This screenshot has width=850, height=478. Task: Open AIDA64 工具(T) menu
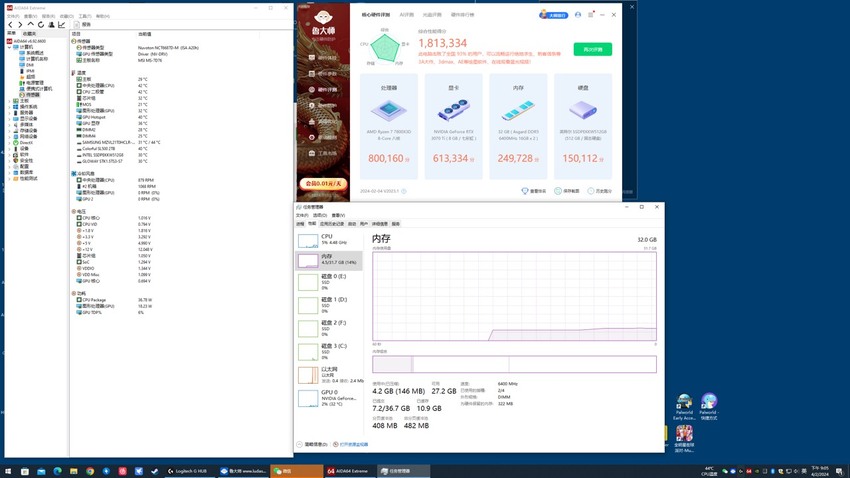point(85,16)
